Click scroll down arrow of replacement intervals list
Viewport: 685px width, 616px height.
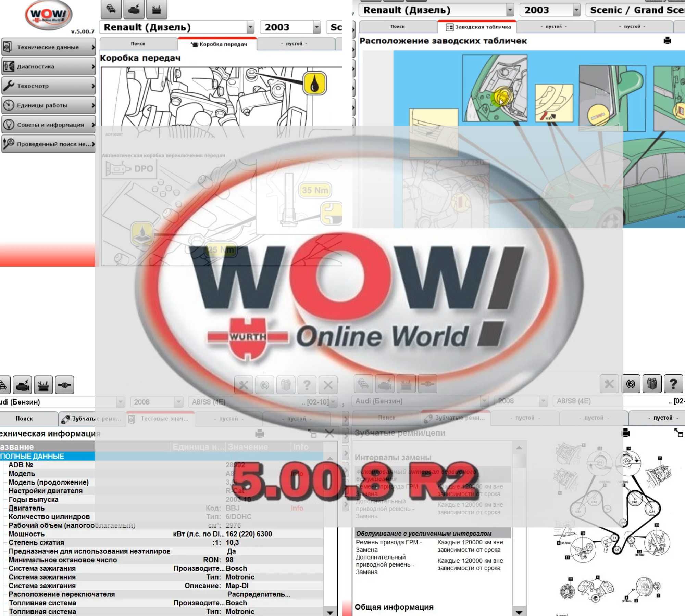pos(519,612)
